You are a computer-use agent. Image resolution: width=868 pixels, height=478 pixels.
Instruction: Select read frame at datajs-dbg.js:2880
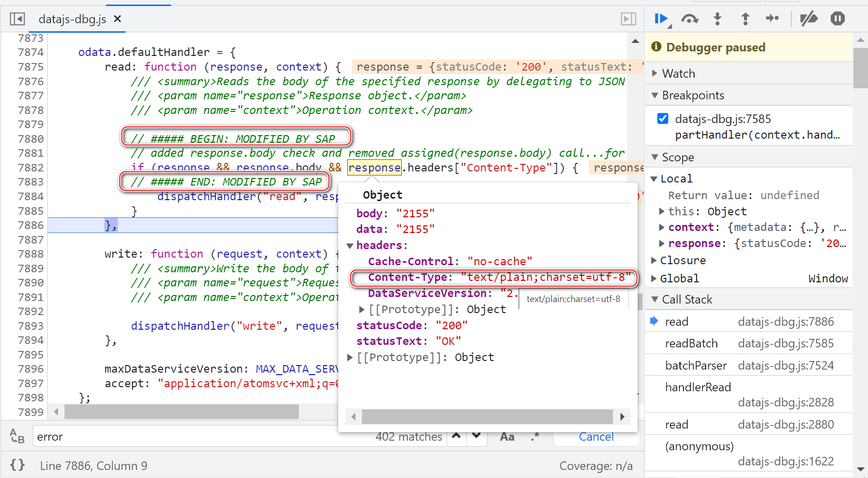749,425
